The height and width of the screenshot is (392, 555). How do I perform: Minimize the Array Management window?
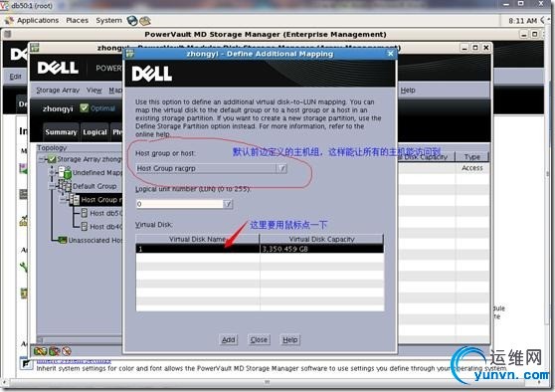pyautogui.click(x=464, y=48)
